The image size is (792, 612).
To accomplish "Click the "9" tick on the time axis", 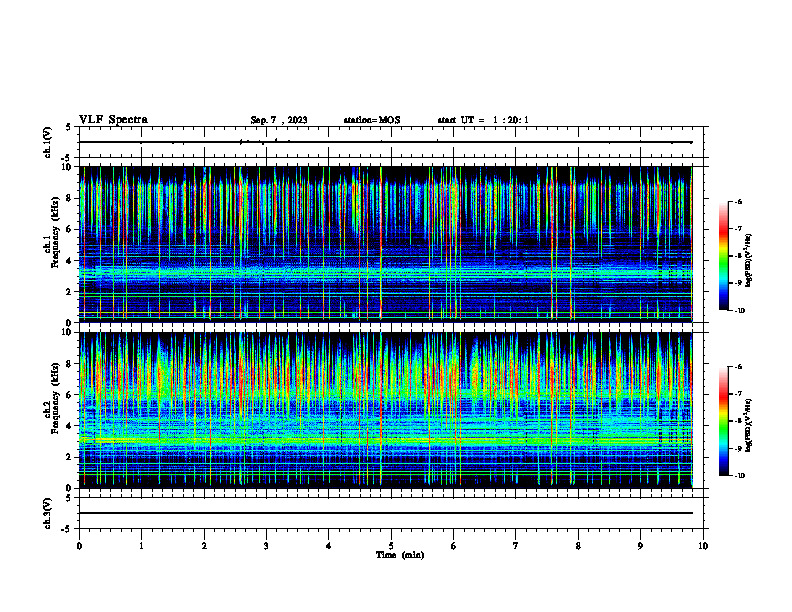I will click(640, 546).
